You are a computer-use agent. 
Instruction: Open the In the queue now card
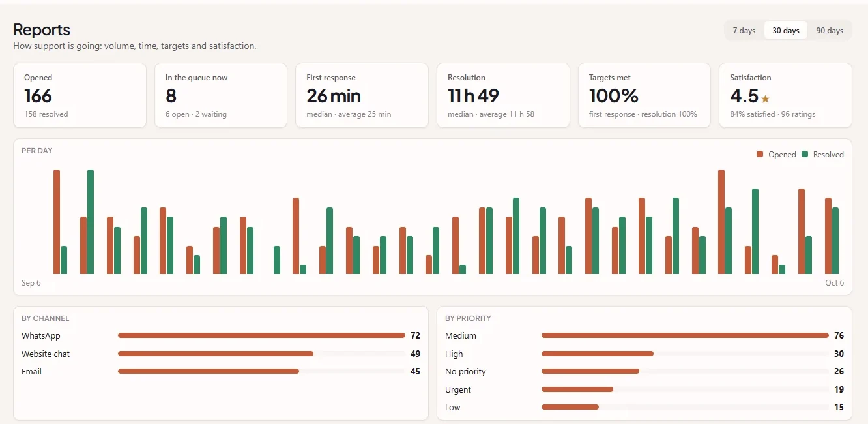pos(221,95)
